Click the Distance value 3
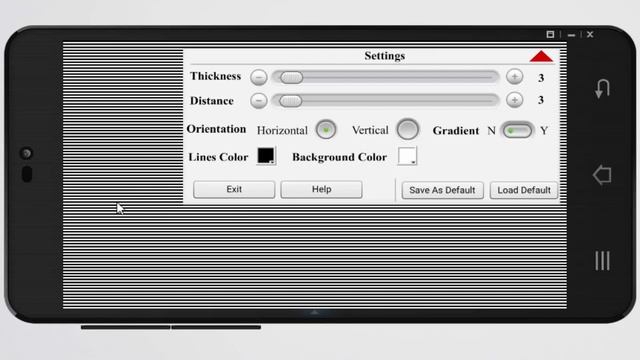640x360 pixels. (x=541, y=100)
